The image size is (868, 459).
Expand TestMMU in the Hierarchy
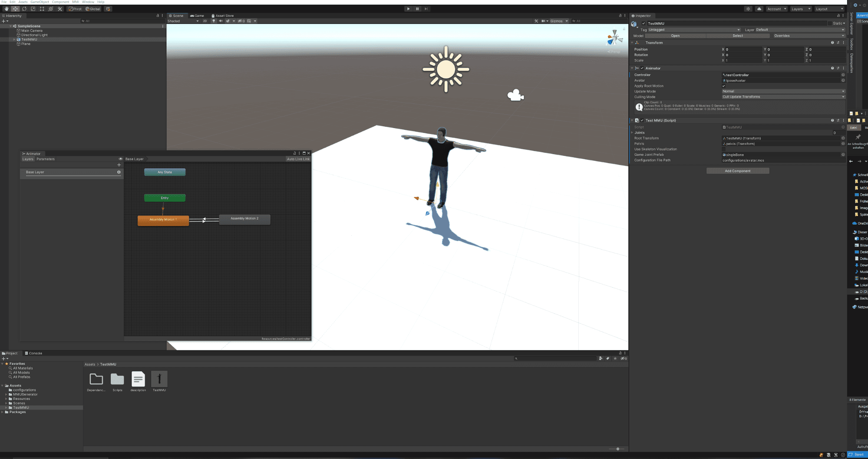(14, 39)
